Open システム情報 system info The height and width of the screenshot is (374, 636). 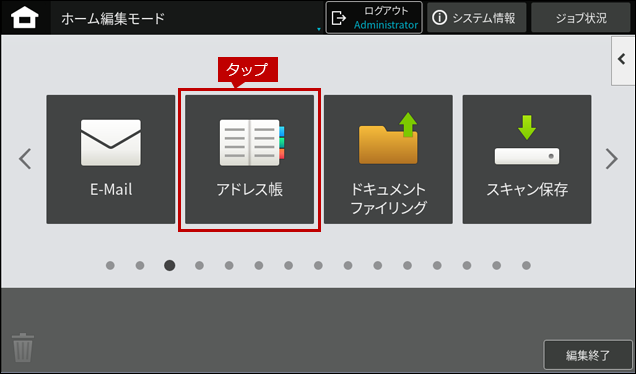tap(477, 18)
